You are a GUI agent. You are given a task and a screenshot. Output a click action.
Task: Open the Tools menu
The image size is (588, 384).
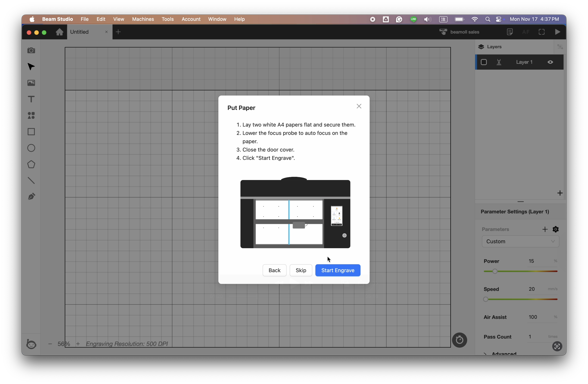point(167,19)
